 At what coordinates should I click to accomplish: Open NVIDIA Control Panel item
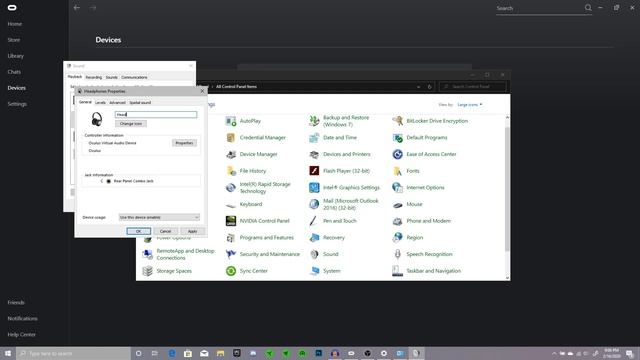point(257,221)
